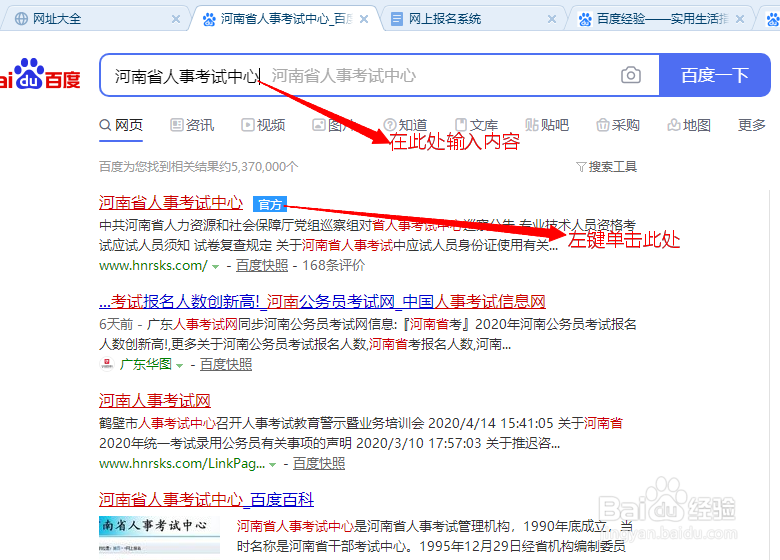Open the 168条评价 reviews link

coord(333,266)
